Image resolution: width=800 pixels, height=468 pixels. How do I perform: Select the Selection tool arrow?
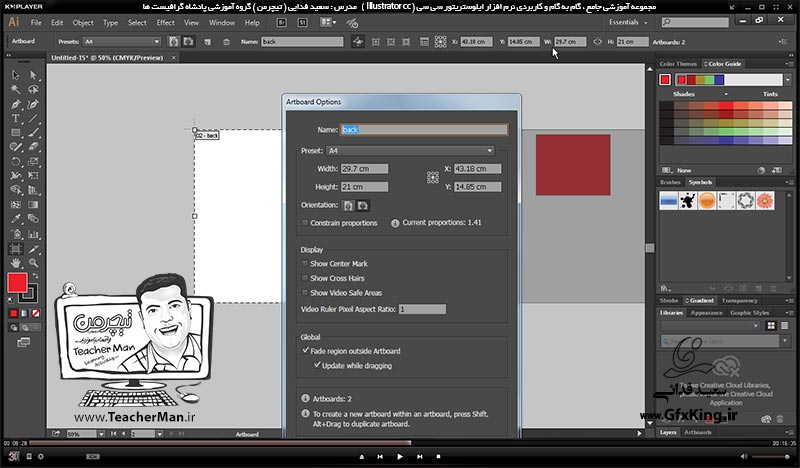coord(16,75)
